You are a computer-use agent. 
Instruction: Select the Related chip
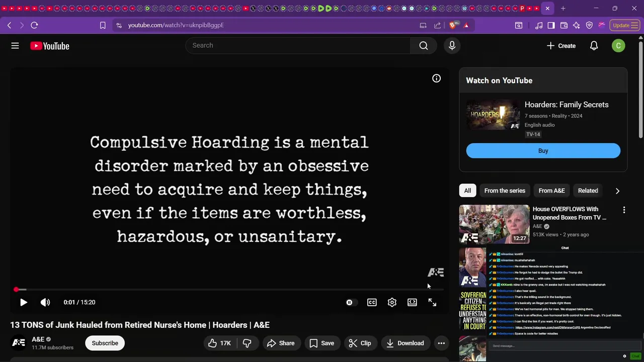[x=588, y=191]
